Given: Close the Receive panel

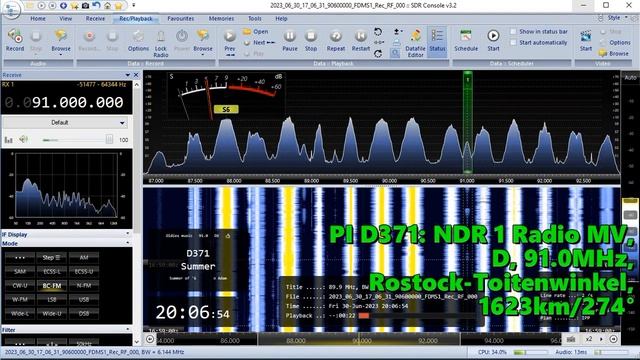Looking at the screenshot, I should click(x=136, y=75).
